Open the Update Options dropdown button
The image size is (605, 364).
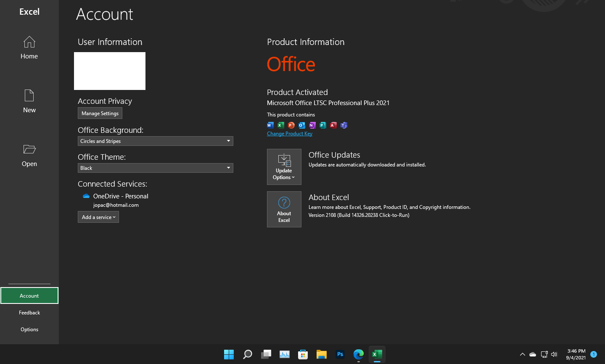click(284, 167)
